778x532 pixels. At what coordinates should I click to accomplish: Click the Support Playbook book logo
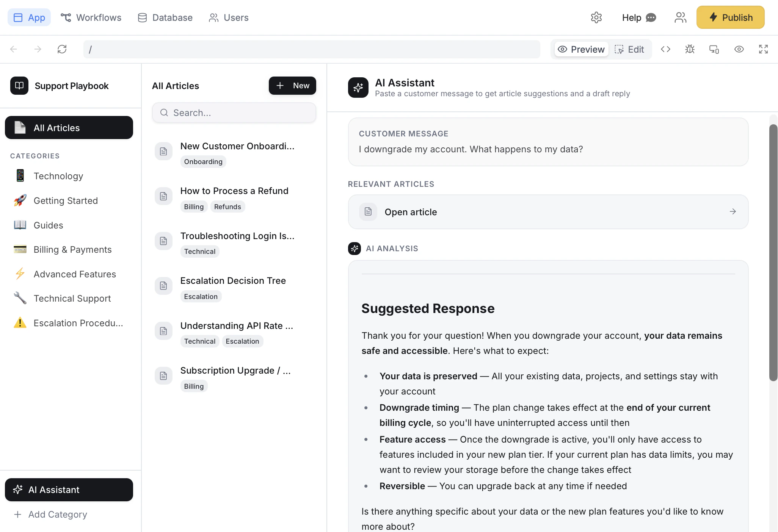click(x=19, y=86)
